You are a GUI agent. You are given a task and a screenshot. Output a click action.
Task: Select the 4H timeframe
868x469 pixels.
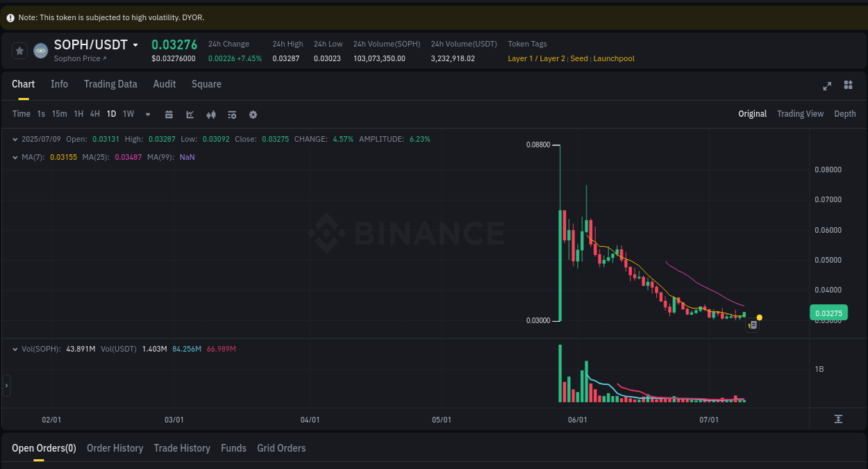point(94,114)
